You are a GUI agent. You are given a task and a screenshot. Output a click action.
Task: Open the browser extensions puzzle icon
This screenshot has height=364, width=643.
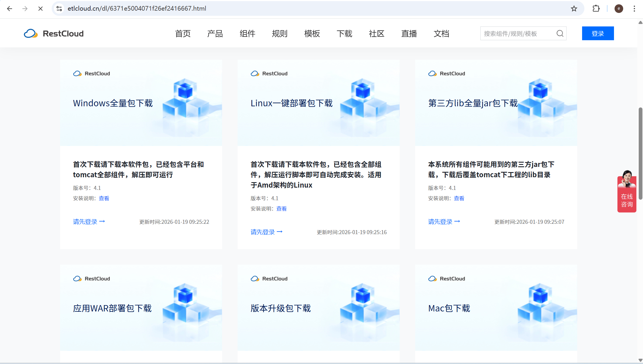click(596, 9)
